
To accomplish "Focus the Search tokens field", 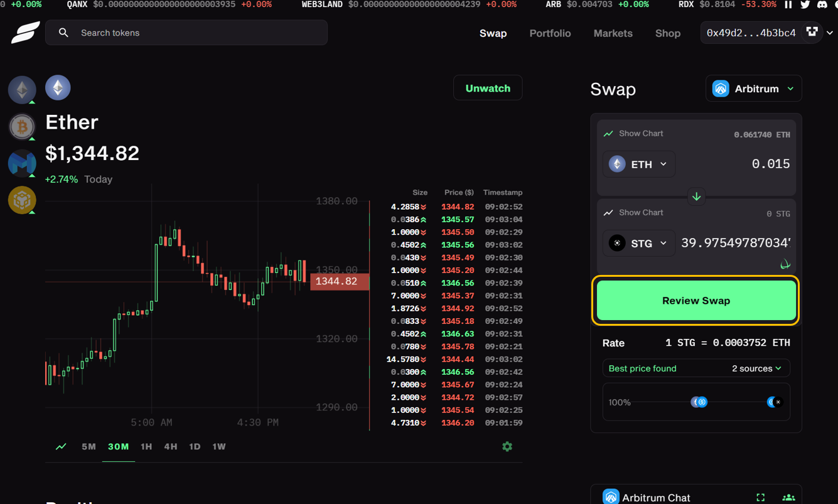I will coord(186,33).
